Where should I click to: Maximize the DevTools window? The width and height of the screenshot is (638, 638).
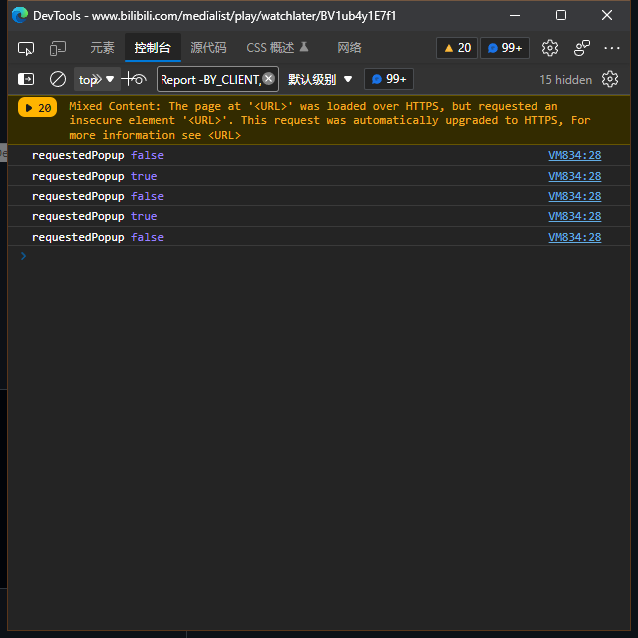561,15
